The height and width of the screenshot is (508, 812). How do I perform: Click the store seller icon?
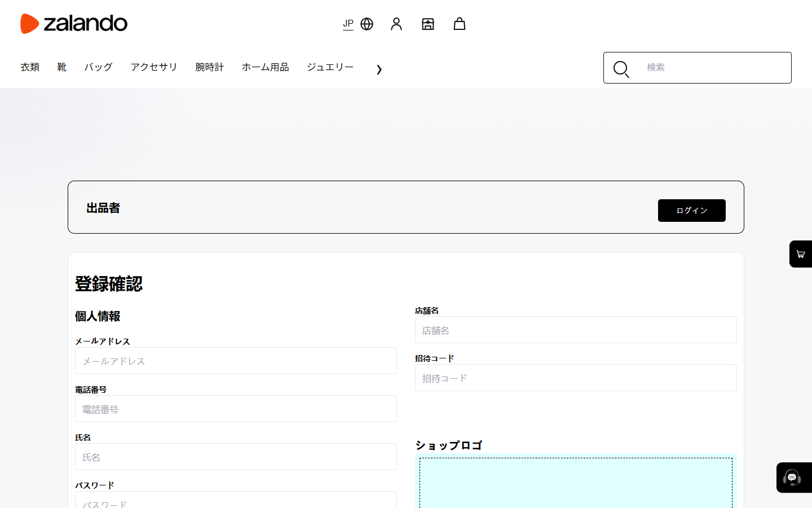(428, 24)
